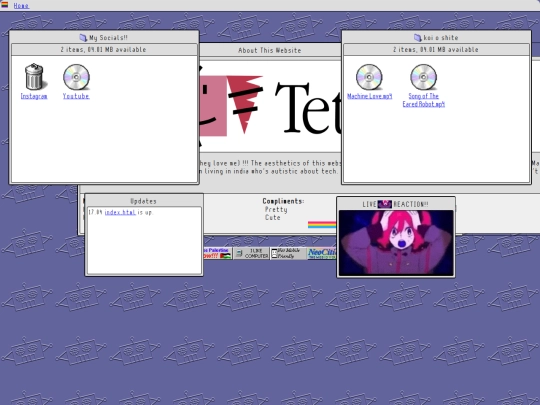Select the My Socials!! window title
Screen dimensions: 540x405
(108, 38)
